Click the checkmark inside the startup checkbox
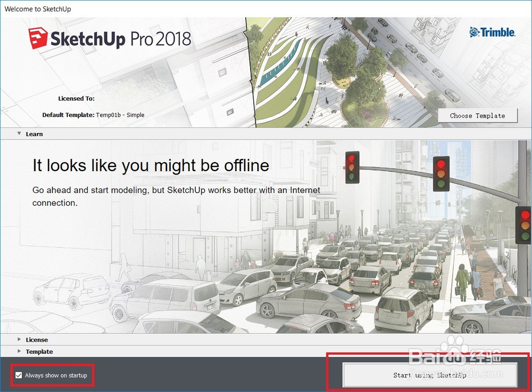Image resolution: width=532 pixels, height=392 pixels. 19,375
